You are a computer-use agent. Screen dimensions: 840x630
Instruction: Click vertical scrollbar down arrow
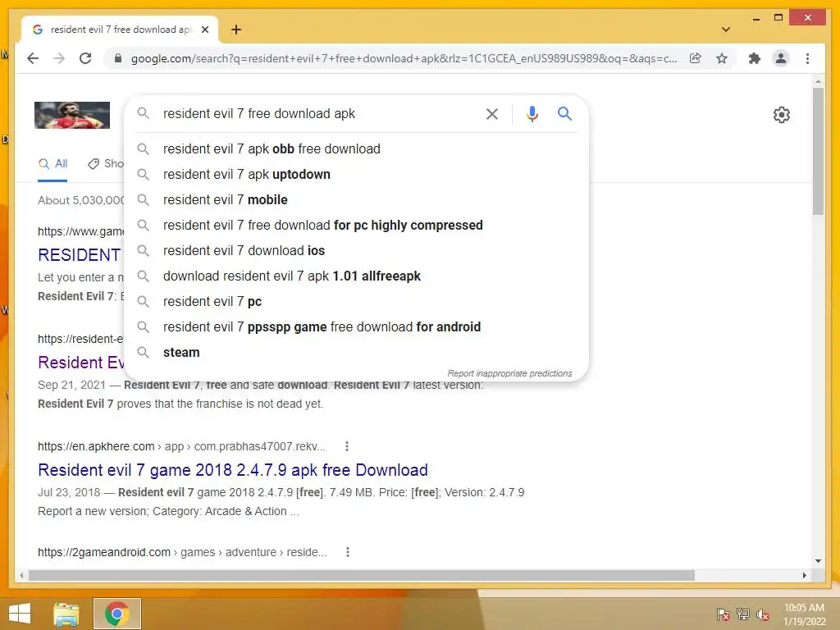coord(818,561)
